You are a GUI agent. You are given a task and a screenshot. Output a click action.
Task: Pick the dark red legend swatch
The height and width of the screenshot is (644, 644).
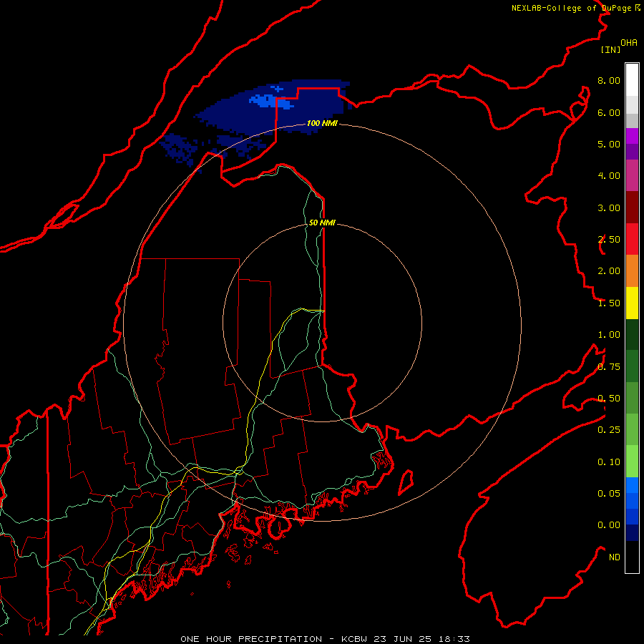(632, 208)
